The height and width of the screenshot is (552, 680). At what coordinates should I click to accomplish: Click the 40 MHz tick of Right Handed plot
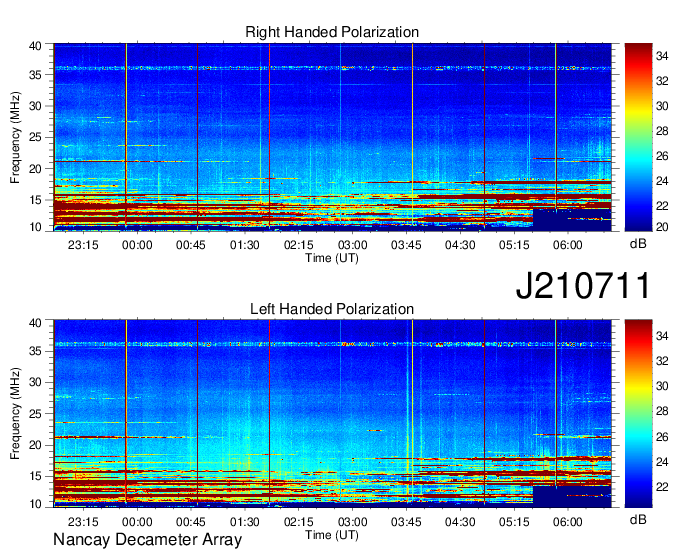[35, 46]
